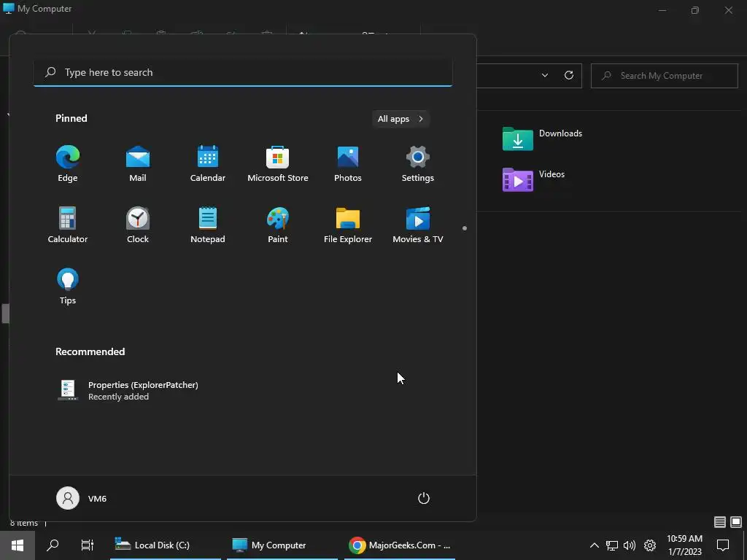The height and width of the screenshot is (560, 747).
Task: Switch to My Computer taskbar window
Action: click(x=282, y=545)
